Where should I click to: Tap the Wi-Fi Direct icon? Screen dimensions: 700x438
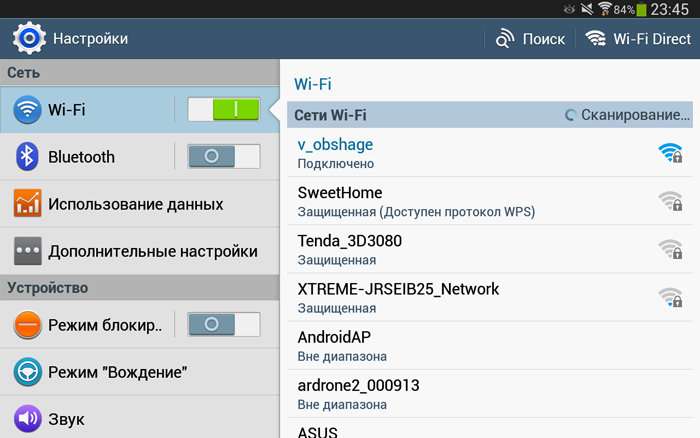[596, 39]
